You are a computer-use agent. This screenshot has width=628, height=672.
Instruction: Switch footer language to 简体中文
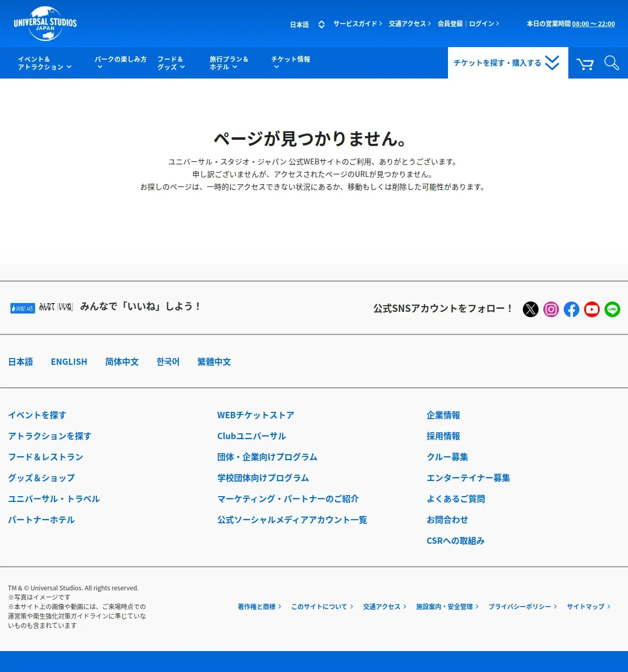[x=122, y=362]
